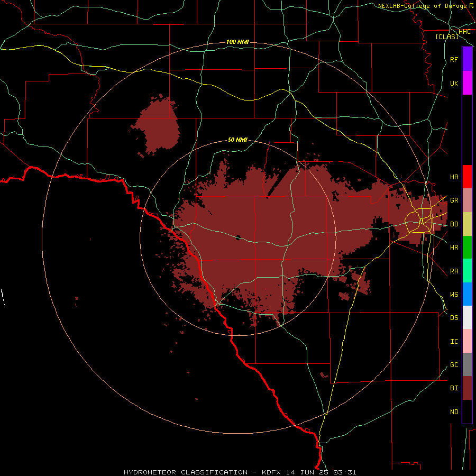Click the HHC product label
Screen dimensions: 476x476
click(464, 32)
